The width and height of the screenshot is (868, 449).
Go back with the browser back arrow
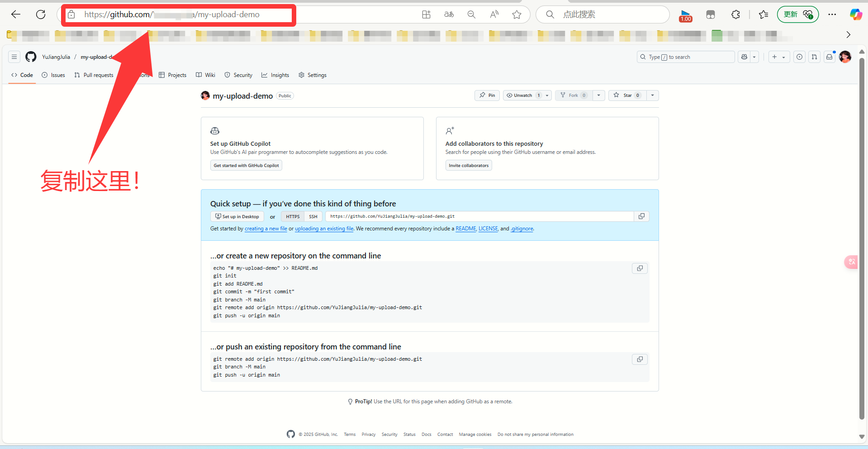pyautogui.click(x=16, y=14)
